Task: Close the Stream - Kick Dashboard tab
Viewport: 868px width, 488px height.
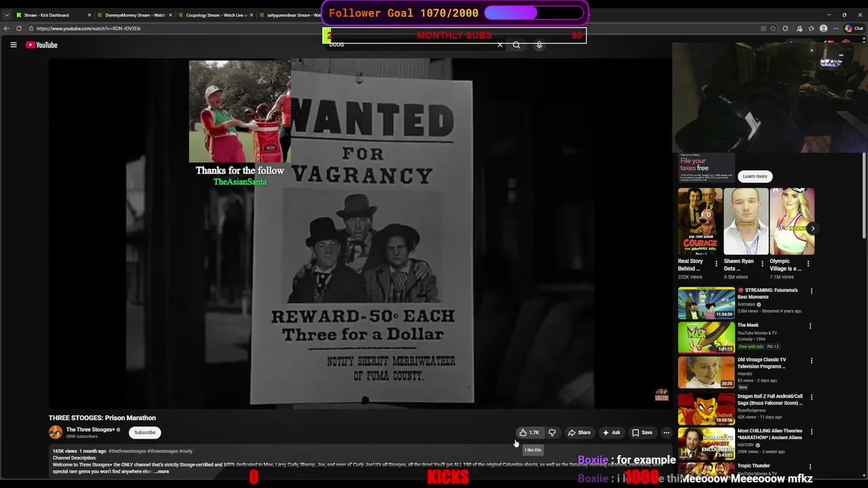Action: pos(89,15)
